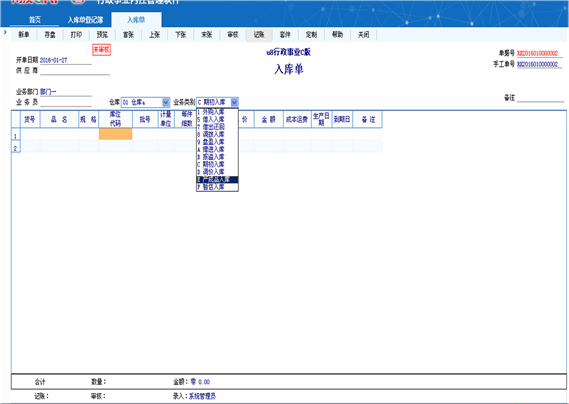Click the 库位代码 column header
This screenshot has width=569, height=404.
pos(115,119)
